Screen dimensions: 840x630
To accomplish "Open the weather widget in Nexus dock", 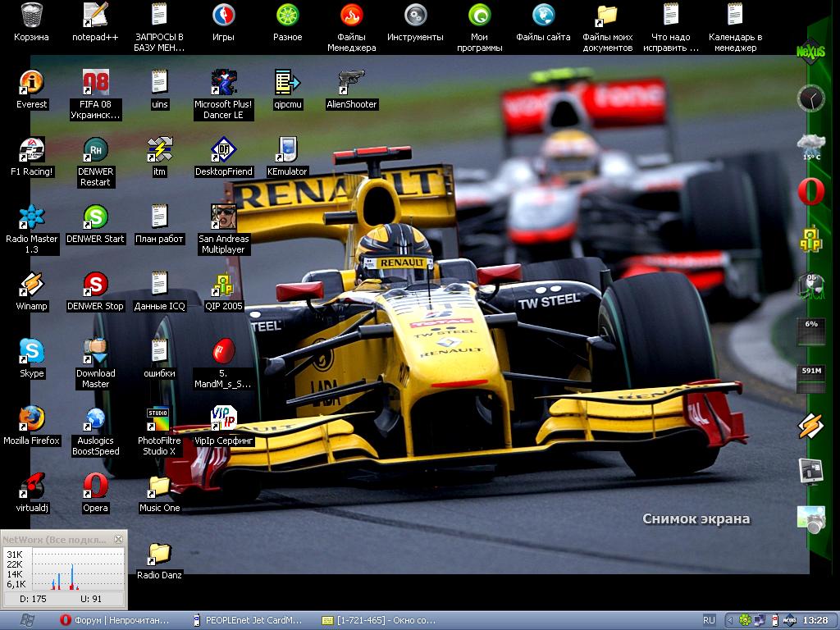I will [810, 146].
